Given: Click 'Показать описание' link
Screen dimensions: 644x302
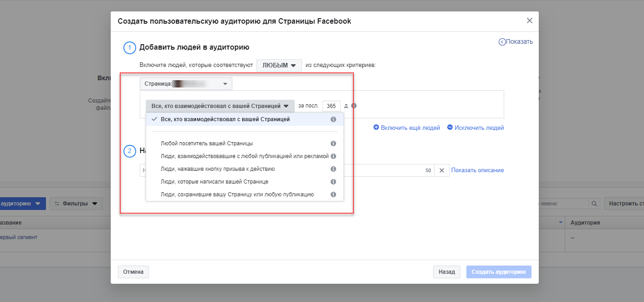Looking at the screenshot, I should point(477,170).
